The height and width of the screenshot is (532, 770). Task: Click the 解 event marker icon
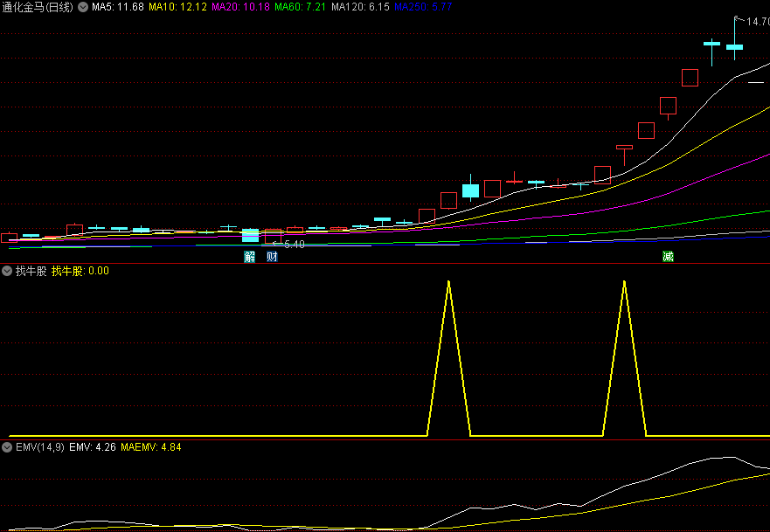click(x=249, y=257)
